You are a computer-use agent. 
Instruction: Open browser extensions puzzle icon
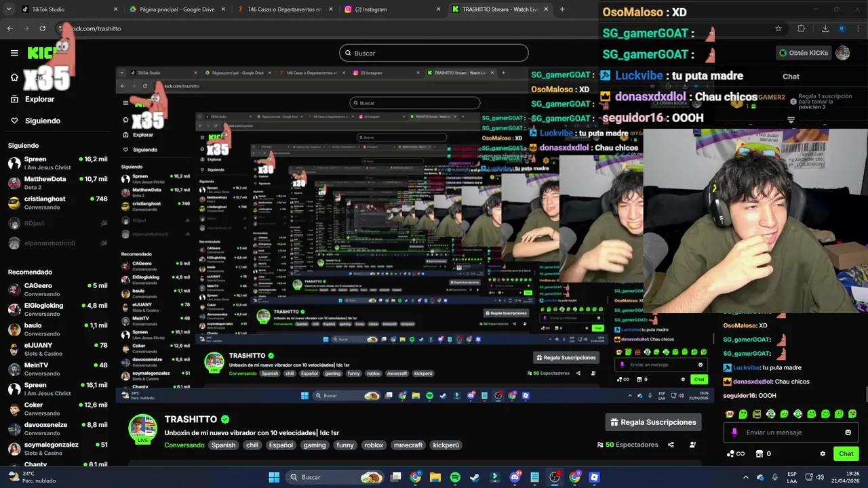[801, 28]
